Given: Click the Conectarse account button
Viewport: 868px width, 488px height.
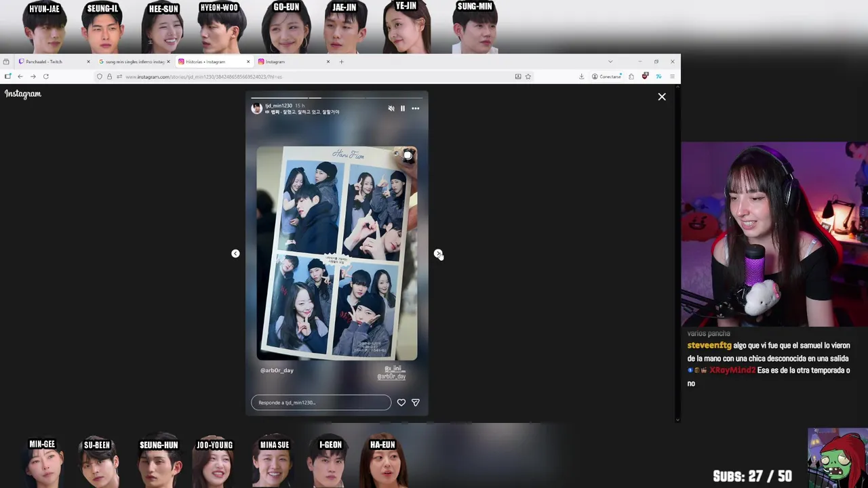Looking at the screenshot, I should click(x=606, y=77).
